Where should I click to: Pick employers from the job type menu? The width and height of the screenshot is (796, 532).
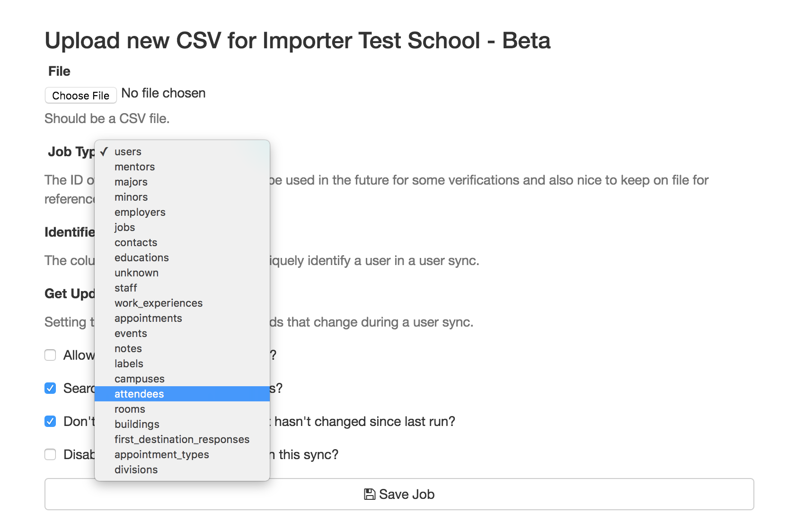182,212
